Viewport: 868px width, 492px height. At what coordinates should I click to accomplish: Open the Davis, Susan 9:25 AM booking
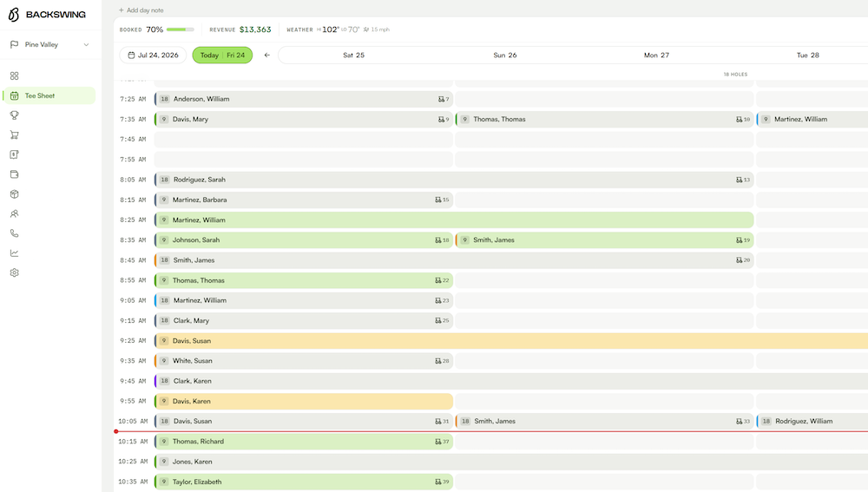pyautogui.click(x=511, y=340)
